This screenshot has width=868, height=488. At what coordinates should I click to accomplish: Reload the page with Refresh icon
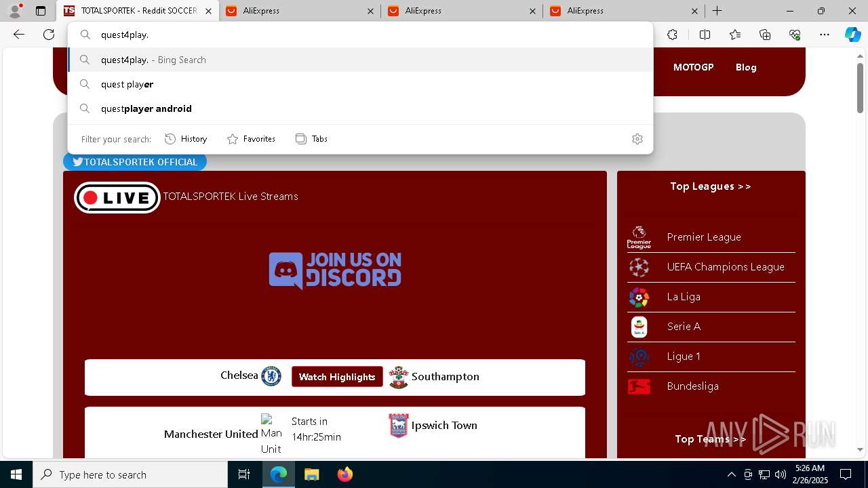click(49, 35)
